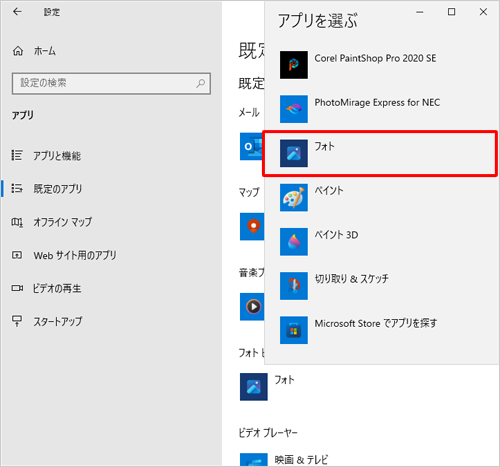
Task: Click the 設定の検索 search field
Action: pos(111,83)
